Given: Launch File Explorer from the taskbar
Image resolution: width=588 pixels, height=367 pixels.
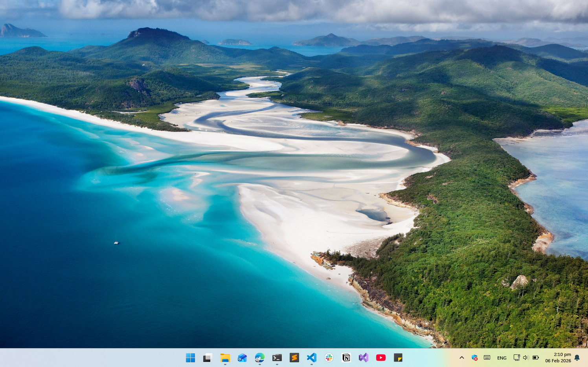Looking at the screenshot, I should pos(225,358).
